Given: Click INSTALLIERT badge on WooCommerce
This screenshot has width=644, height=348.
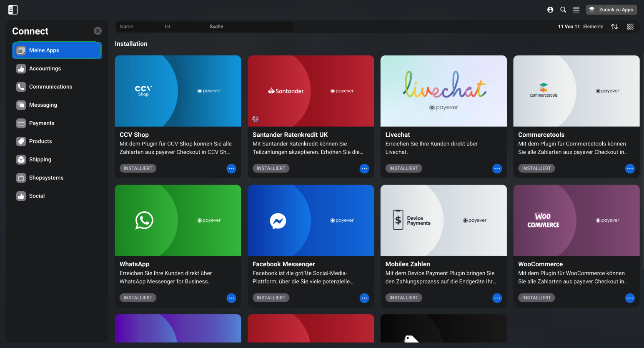Looking at the screenshot, I should click(536, 298).
